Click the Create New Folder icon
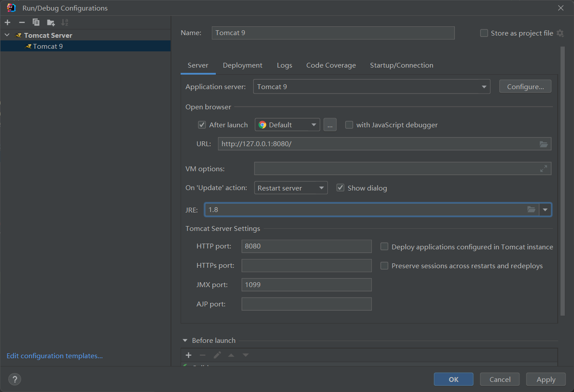Viewport: 574px width, 392px height. [51, 22]
